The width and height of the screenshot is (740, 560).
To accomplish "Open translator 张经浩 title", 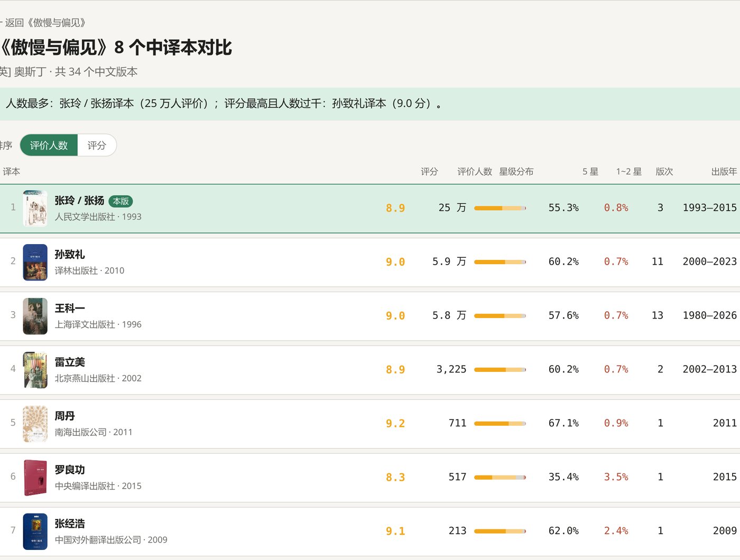I will (70, 524).
